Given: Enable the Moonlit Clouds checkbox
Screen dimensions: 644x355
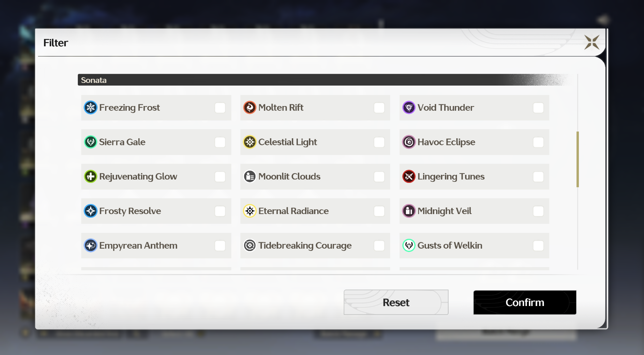Looking at the screenshot, I should tap(379, 177).
